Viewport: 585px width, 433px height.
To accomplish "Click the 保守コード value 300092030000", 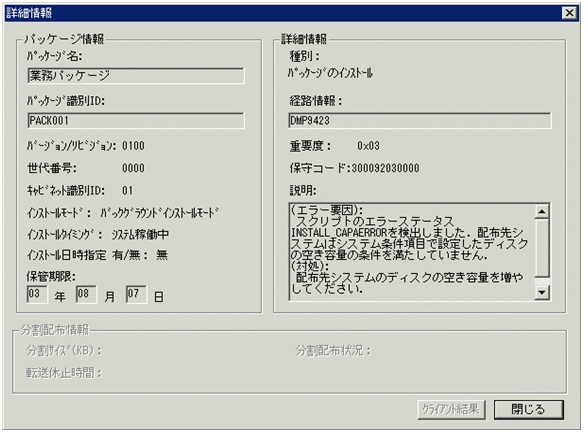I will (x=386, y=168).
